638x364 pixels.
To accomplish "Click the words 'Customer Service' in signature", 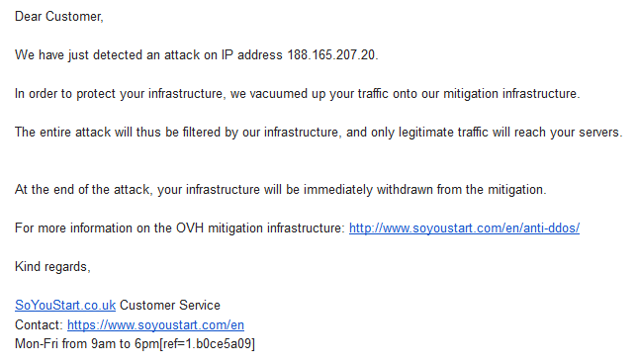I will pos(170,305).
